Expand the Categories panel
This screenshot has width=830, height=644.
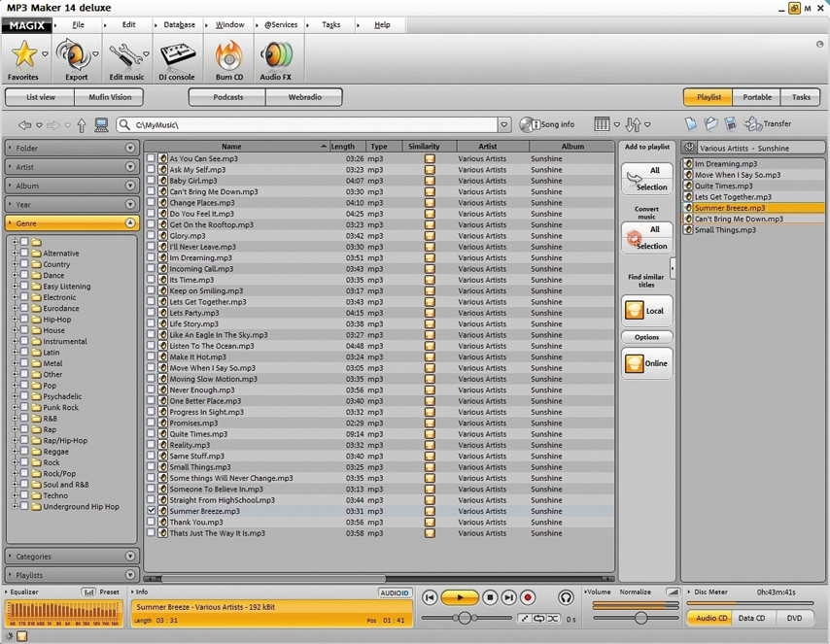(x=130, y=557)
